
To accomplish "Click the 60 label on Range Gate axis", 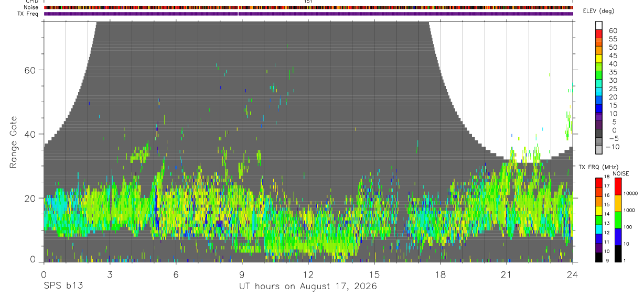I will [x=30, y=70].
